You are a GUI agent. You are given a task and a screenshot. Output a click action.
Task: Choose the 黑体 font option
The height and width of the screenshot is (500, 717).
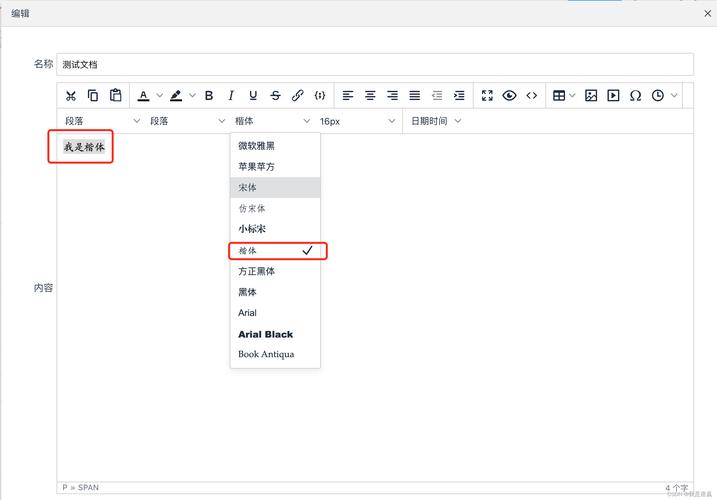[x=247, y=292]
